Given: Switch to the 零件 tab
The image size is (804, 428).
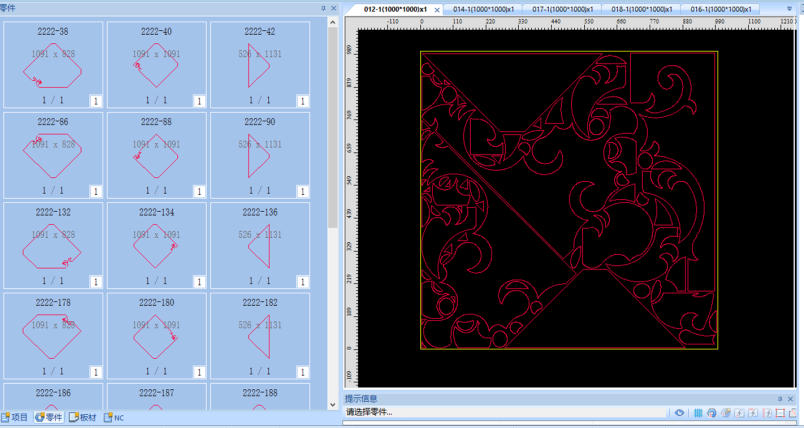Looking at the screenshot, I should 49,418.
